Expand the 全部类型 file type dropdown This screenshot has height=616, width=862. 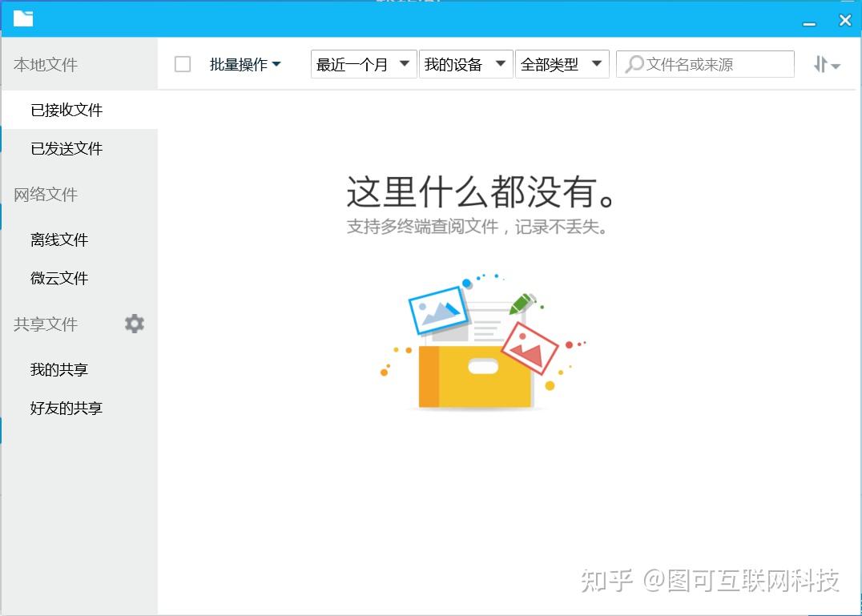point(562,64)
